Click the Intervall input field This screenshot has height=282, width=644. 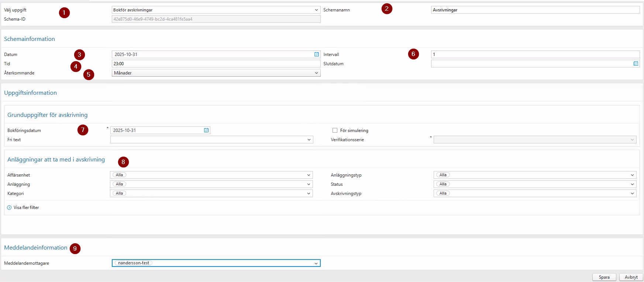(x=535, y=55)
